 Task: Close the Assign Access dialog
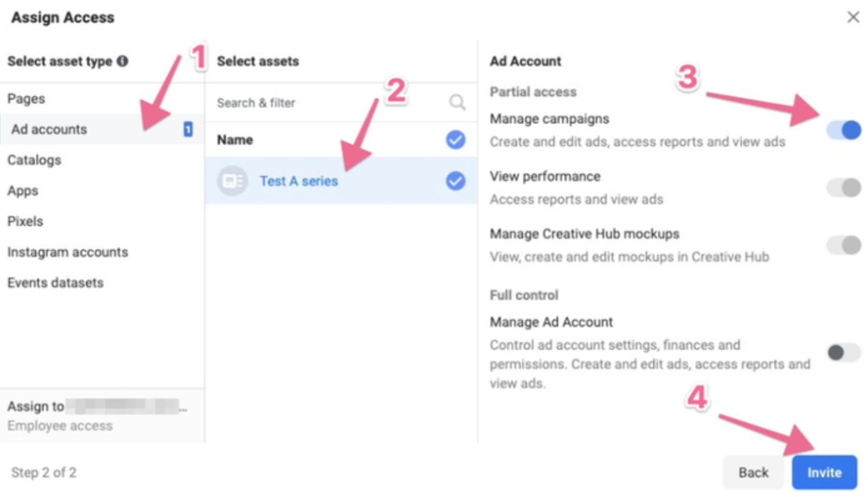tap(853, 17)
